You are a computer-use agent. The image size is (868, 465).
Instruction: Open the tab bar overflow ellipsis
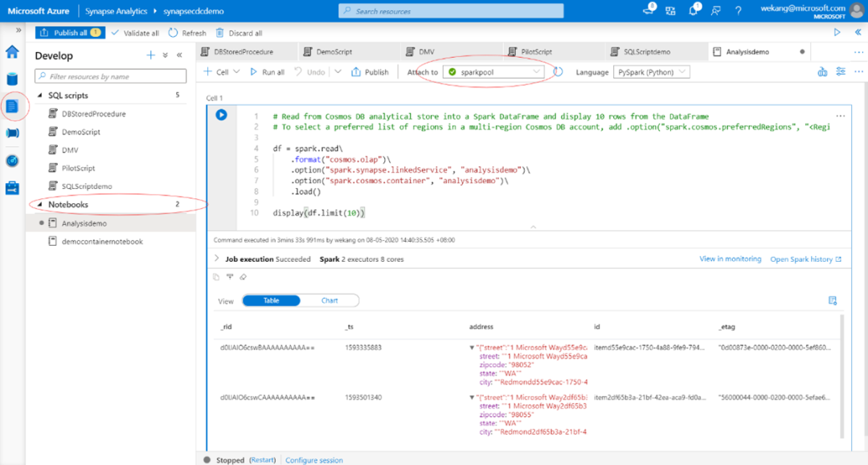pyautogui.click(x=858, y=52)
